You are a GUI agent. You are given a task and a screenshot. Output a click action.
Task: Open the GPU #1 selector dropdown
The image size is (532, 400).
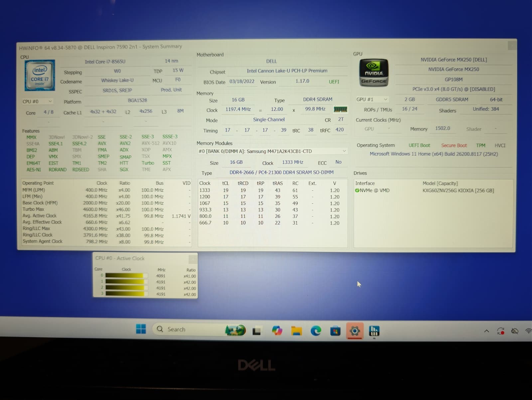(372, 99)
